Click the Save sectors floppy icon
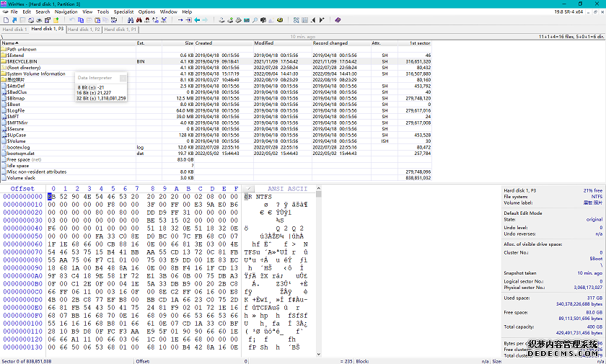 click(22, 20)
